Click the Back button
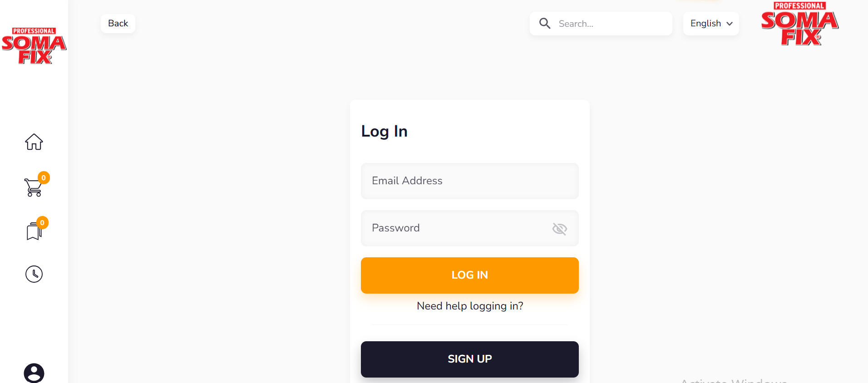Screen dimensions: 868x383 click(118, 24)
